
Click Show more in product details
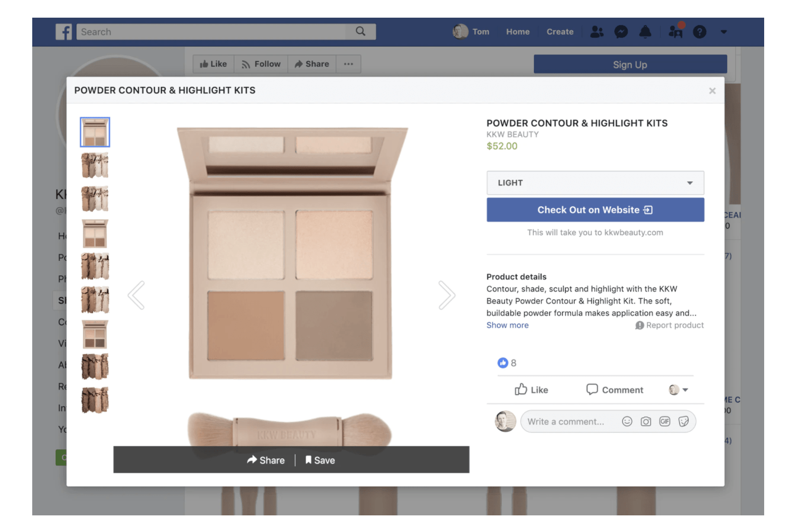[x=507, y=325]
